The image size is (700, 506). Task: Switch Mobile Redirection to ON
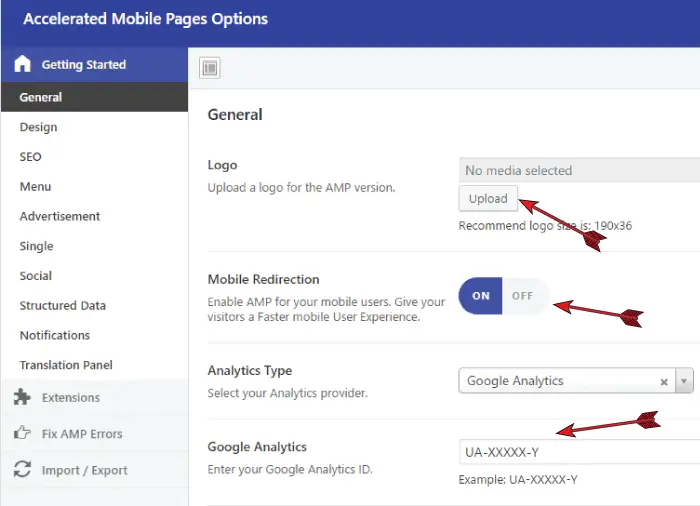[x=480, y=296]
